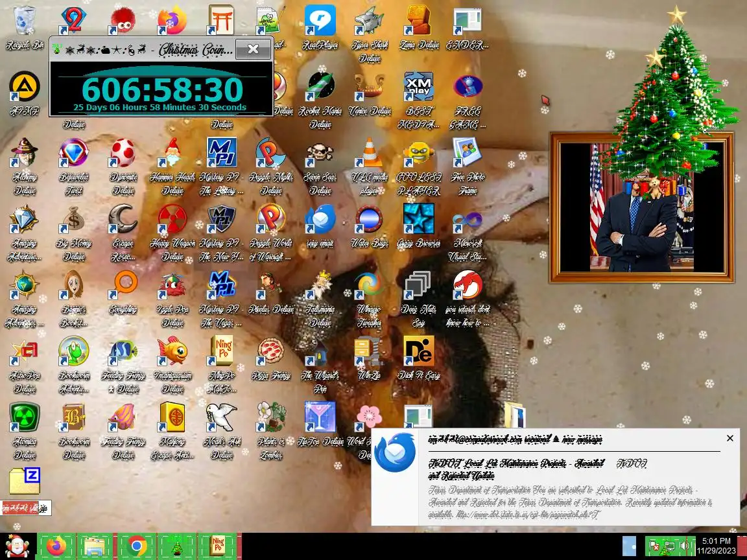
Task: Launch Iggle Pop Deluxe shortcut
Action: click(172, 299)
